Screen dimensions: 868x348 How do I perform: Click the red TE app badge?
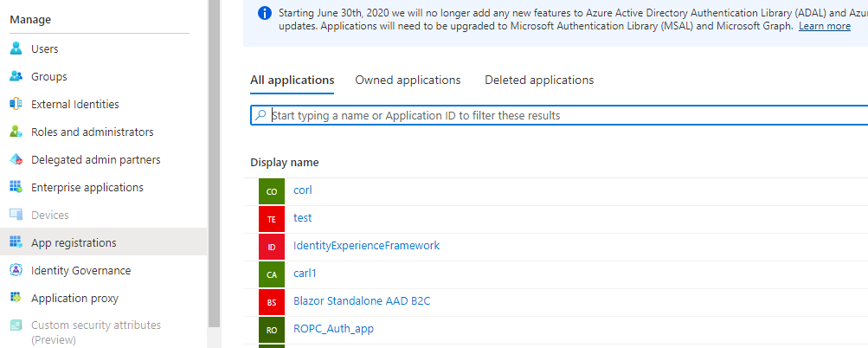click(271, 219)
